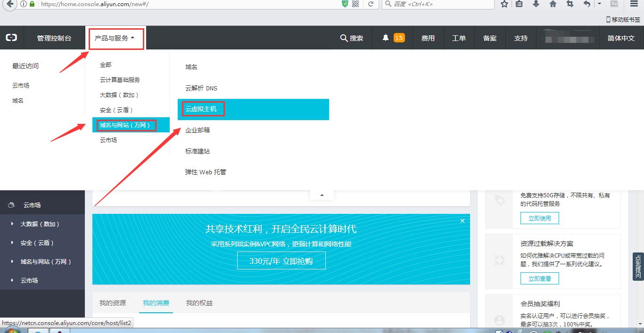Open the bookmarks list icon
644x333 pixels.
pos(519,4)
